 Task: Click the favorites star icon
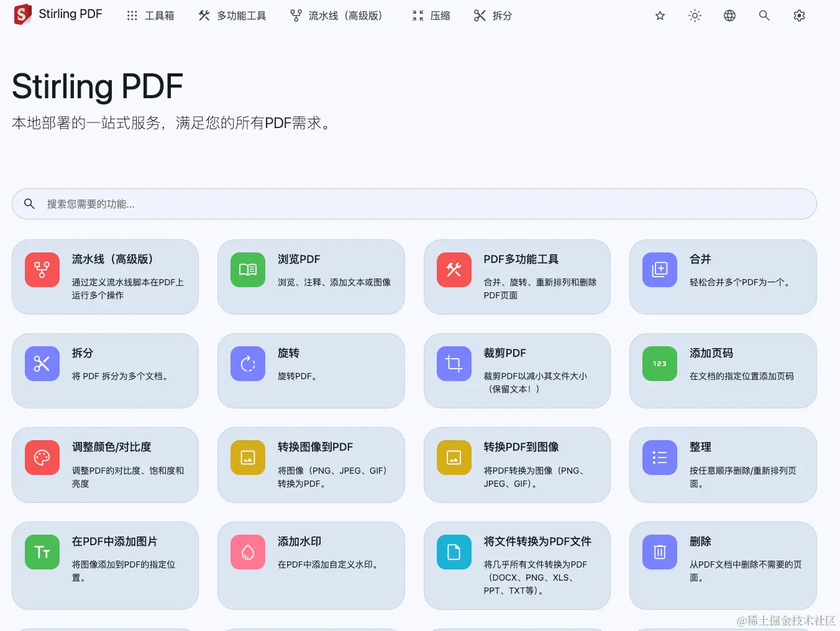660,16
